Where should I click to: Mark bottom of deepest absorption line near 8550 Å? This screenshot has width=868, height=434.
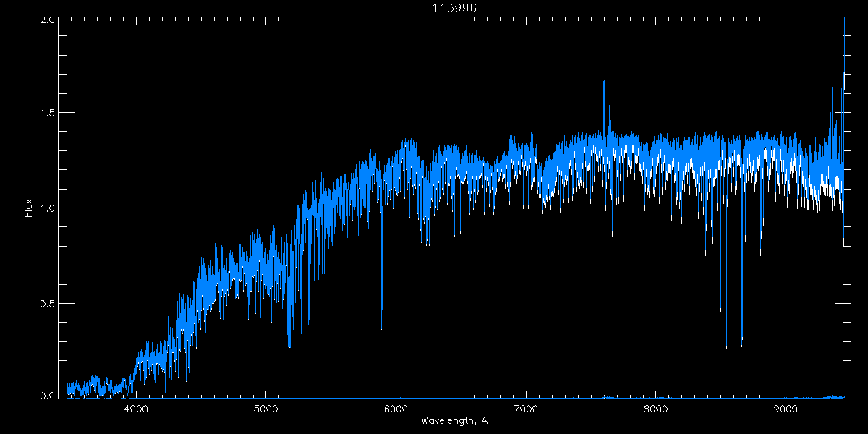pos(726,346)
